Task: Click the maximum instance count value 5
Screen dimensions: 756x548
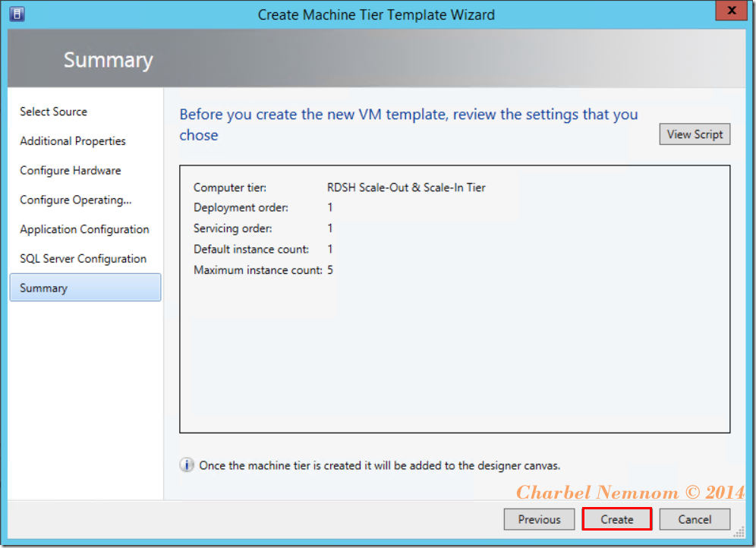Action: (x=330, y=270)
